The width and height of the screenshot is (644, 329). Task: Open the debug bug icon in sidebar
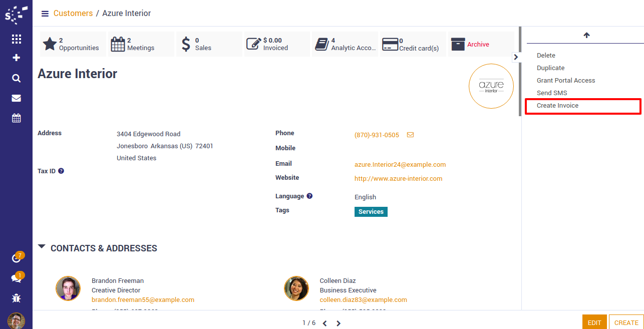coord(16,298)
